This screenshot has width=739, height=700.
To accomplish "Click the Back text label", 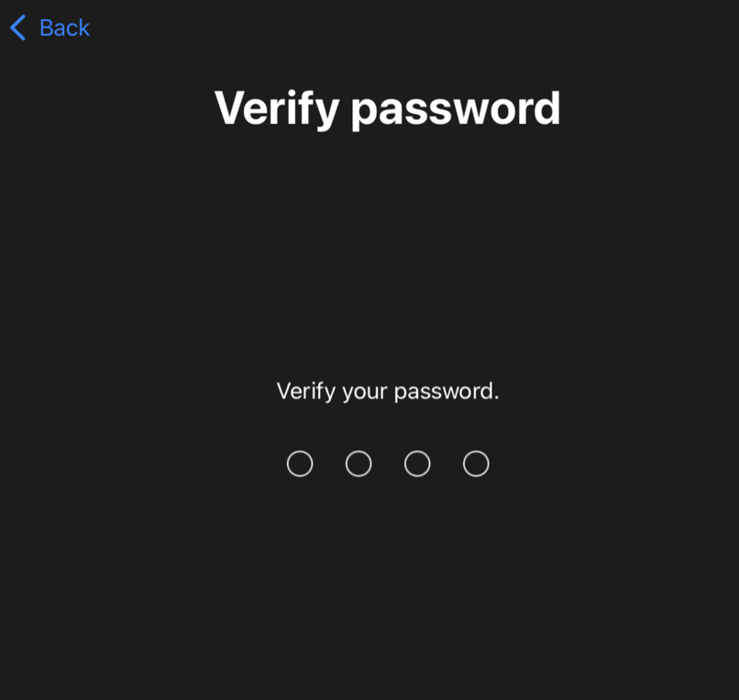I will point(64,28).
